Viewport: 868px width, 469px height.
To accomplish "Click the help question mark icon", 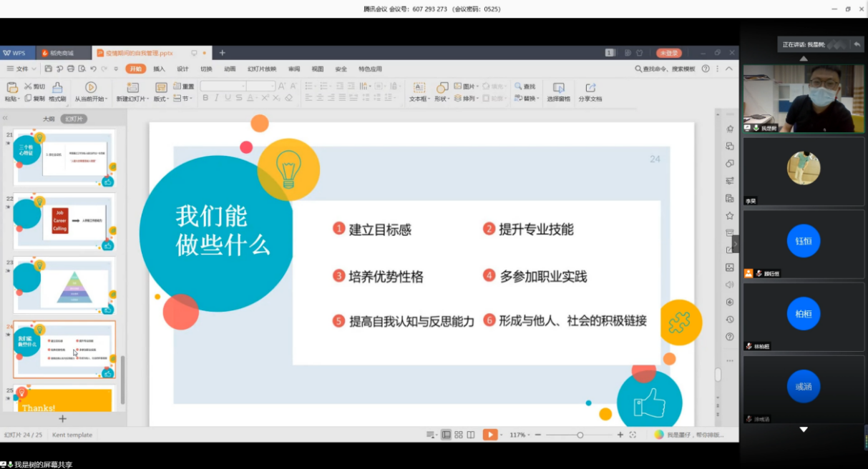I will (706, 69).
